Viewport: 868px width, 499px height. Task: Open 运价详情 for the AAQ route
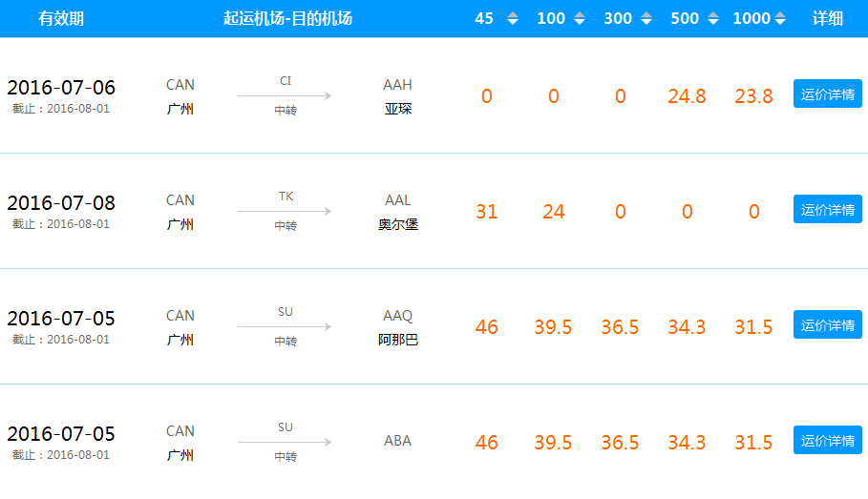(828, 324)
